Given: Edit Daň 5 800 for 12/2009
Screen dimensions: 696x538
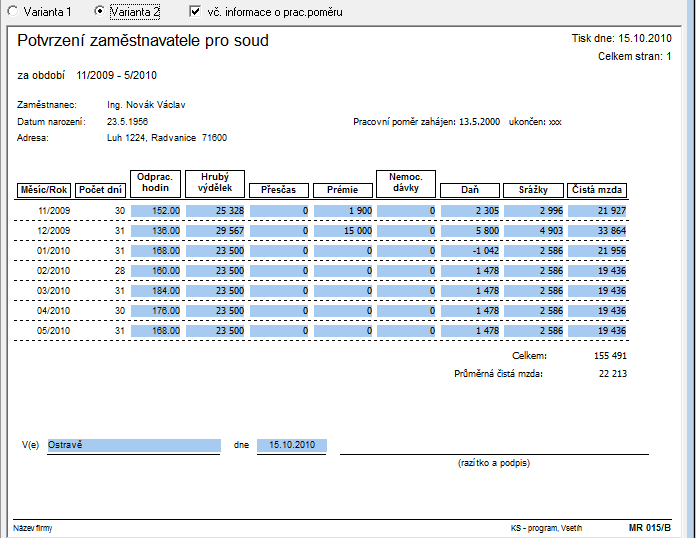Looking at the screenshot, I should (x=470, y=231).
